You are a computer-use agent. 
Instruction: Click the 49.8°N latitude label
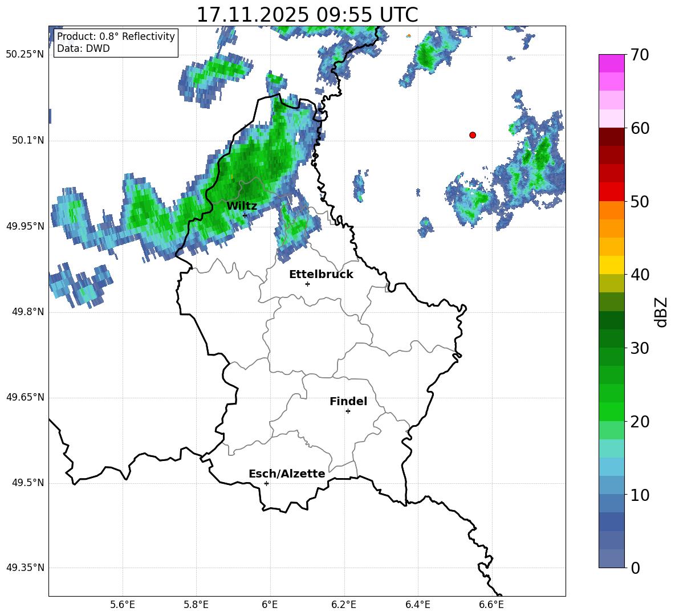click(x=28, y=312)
